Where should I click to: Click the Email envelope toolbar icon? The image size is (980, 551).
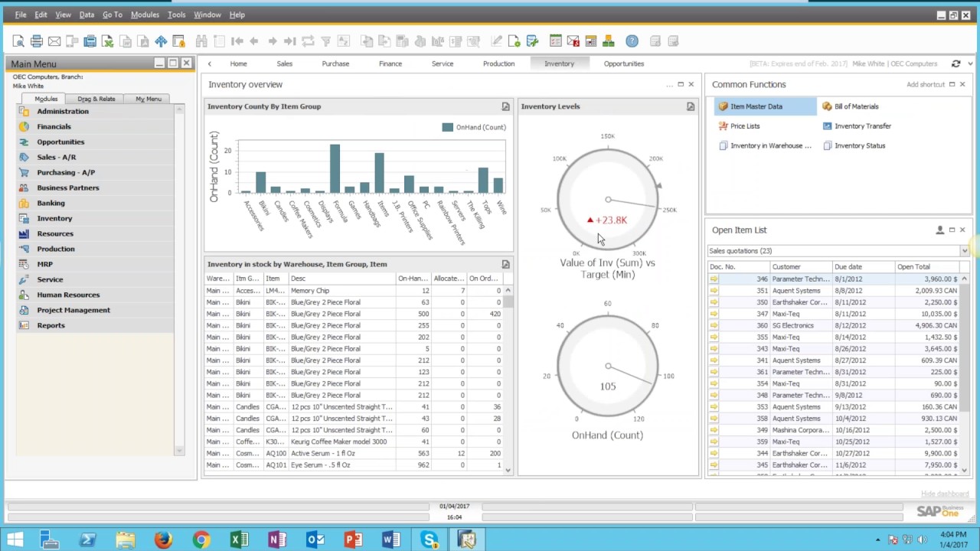(54, 41)
